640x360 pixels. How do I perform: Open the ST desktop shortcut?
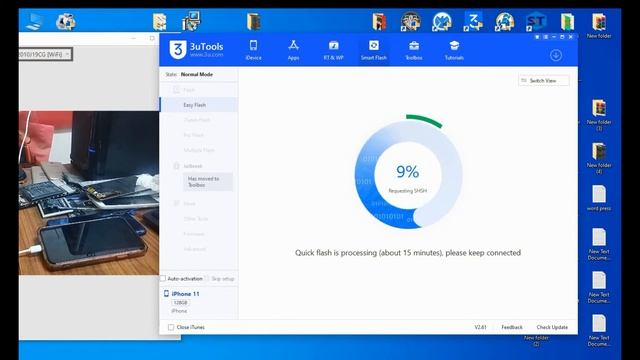pyautogui.click(x=536, y=21)
